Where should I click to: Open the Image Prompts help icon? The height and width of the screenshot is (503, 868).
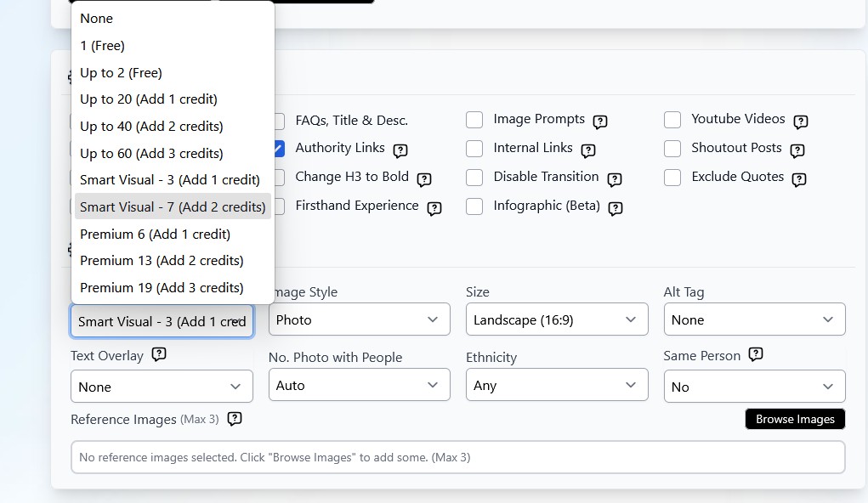coord(600,122)
